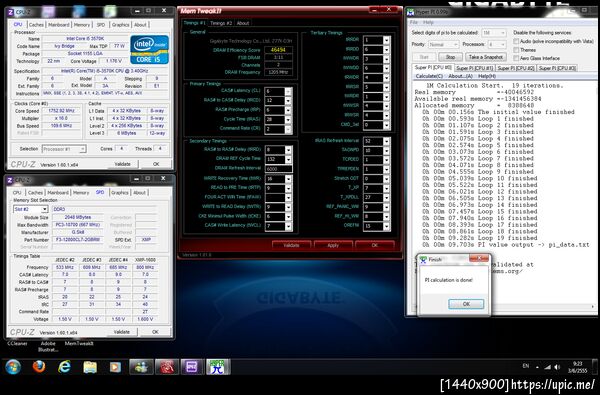Open the MemTweakIt desktop shortcut

(79, 343)
